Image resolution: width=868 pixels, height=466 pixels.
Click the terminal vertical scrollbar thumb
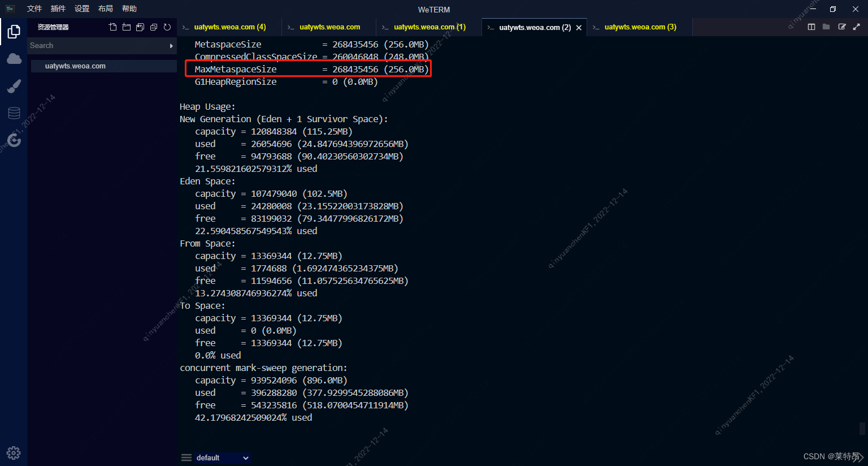click(x=862, y=428)
